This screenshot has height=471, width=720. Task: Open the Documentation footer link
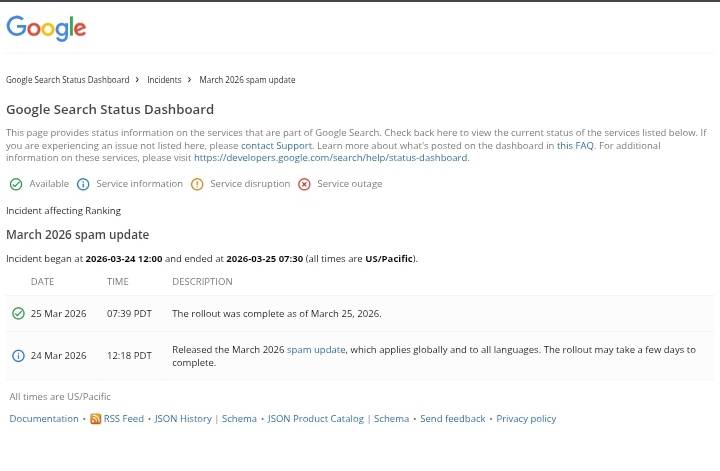click(44, 419)
